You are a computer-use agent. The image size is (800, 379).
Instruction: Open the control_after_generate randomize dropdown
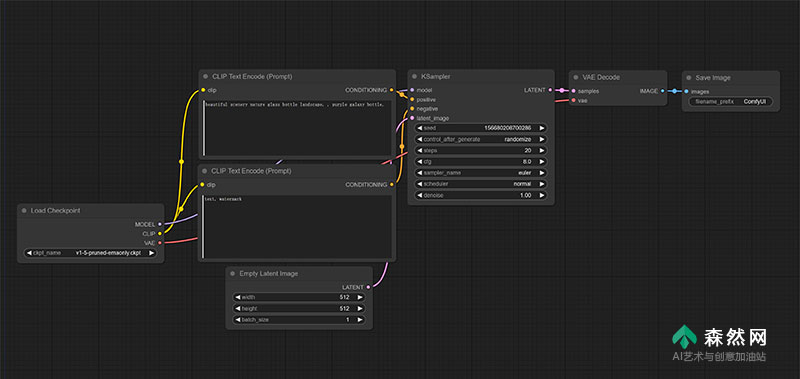pyautogui.click(x=481, y=139)
